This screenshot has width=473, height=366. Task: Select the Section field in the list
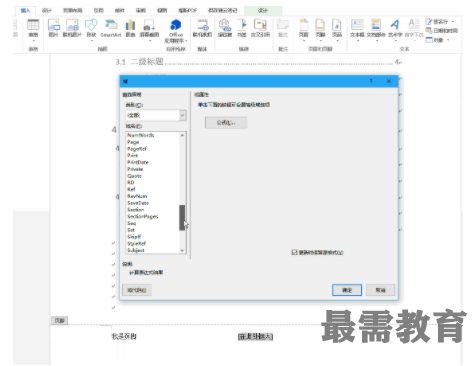(x=136, y=209)
